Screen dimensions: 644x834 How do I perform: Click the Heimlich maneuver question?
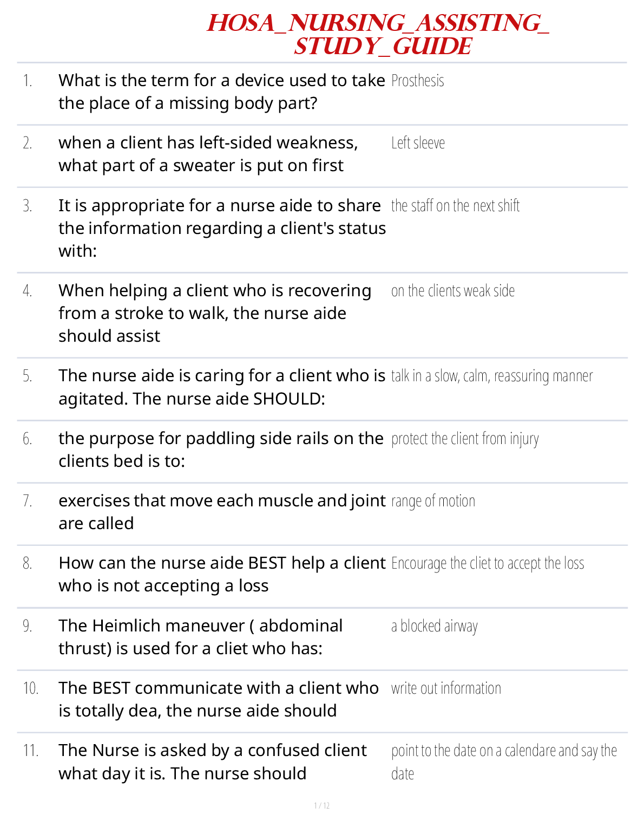200,637
